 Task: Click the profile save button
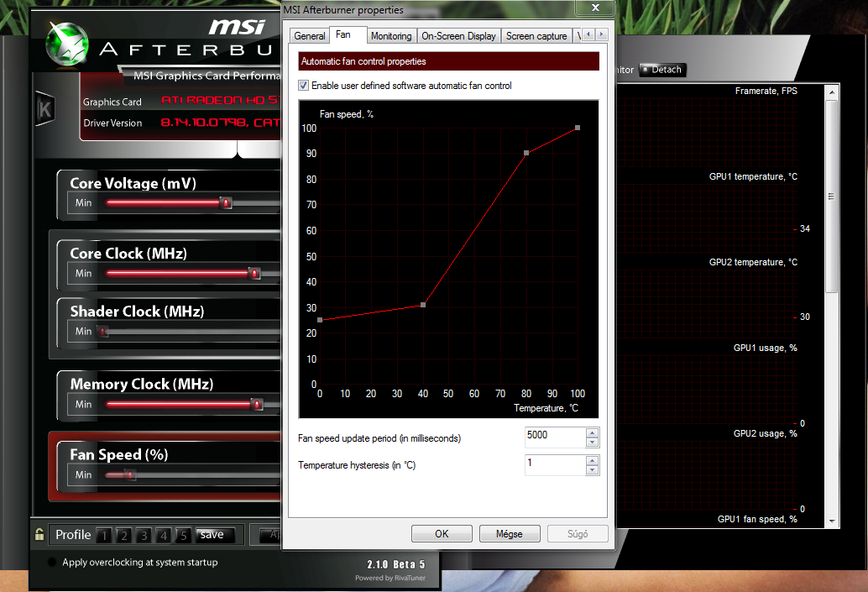click(x=214, y=535)
